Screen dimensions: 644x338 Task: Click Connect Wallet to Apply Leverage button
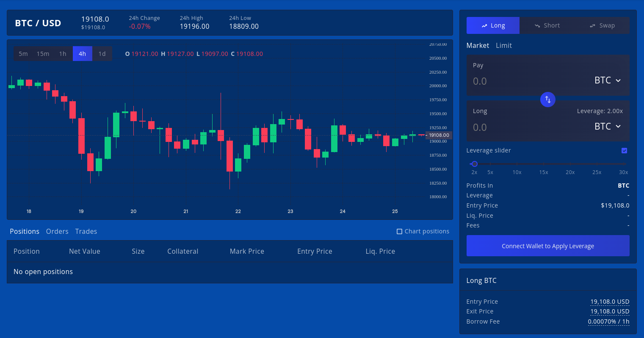coord(548,246)
